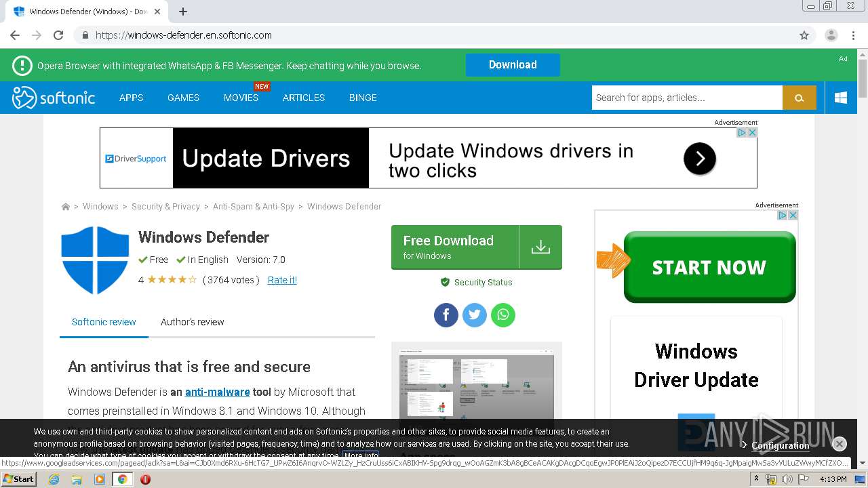868x488 pixels.
Task: Open the MOVIES menu
Action: pyautogui.click(x=241, y=98)
